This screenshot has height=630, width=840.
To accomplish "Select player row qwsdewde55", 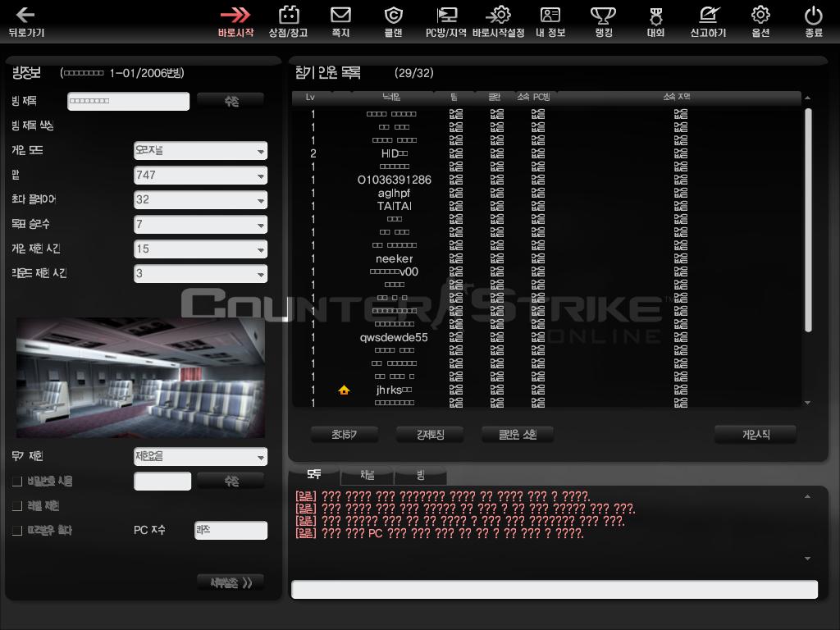I will coord(546,337).
